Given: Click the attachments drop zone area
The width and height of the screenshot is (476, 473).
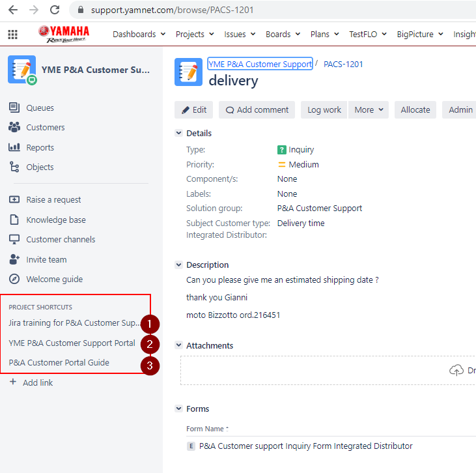Looking at the screenshot, I should 328,370.
